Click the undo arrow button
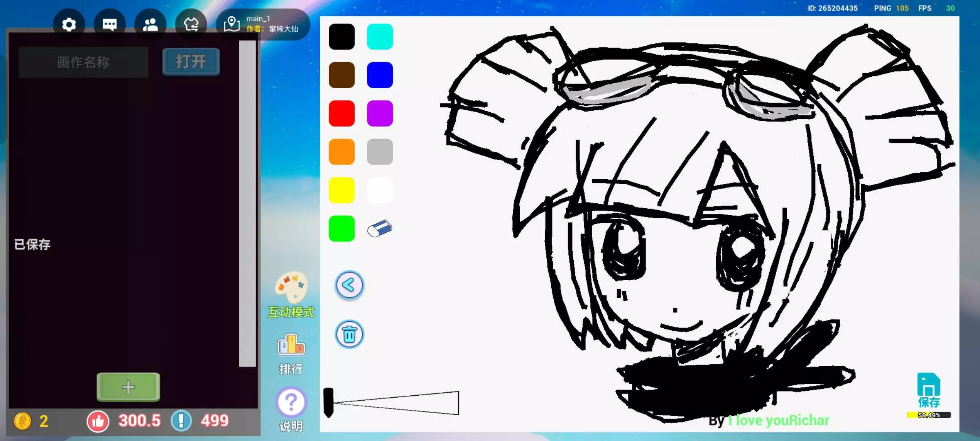Image resolution: width=980 pixels, height=441 pixels. [349, 285]
